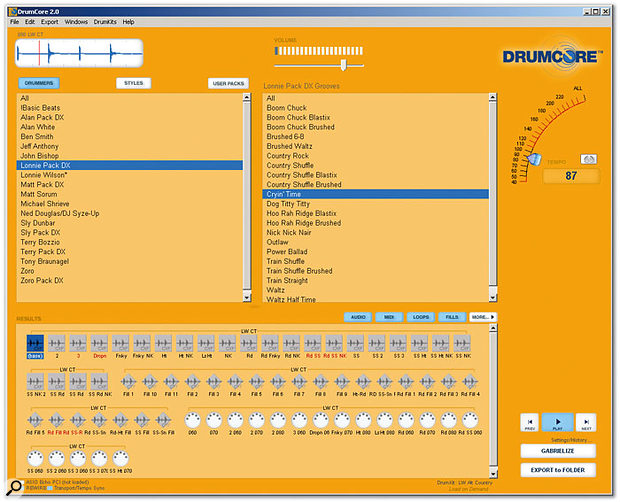Click the NEXT transport button
The height and width of the screenshot is (502, 620).
pyautogui.click(x=586, y=423)
